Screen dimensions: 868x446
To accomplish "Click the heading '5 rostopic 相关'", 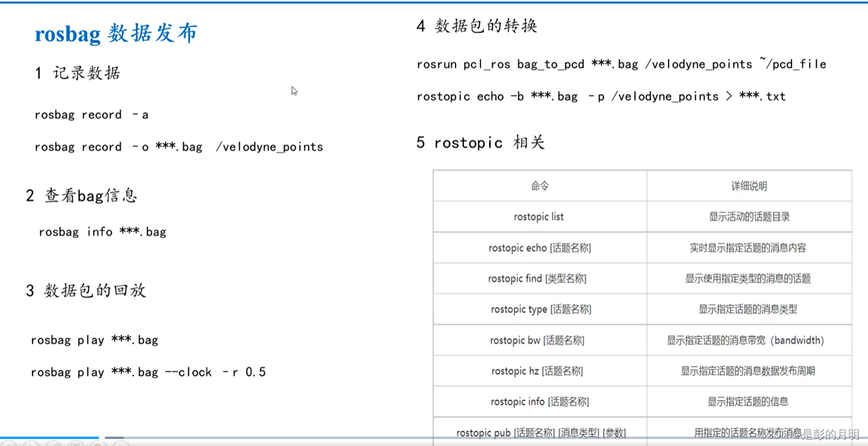I will point(481,142).
